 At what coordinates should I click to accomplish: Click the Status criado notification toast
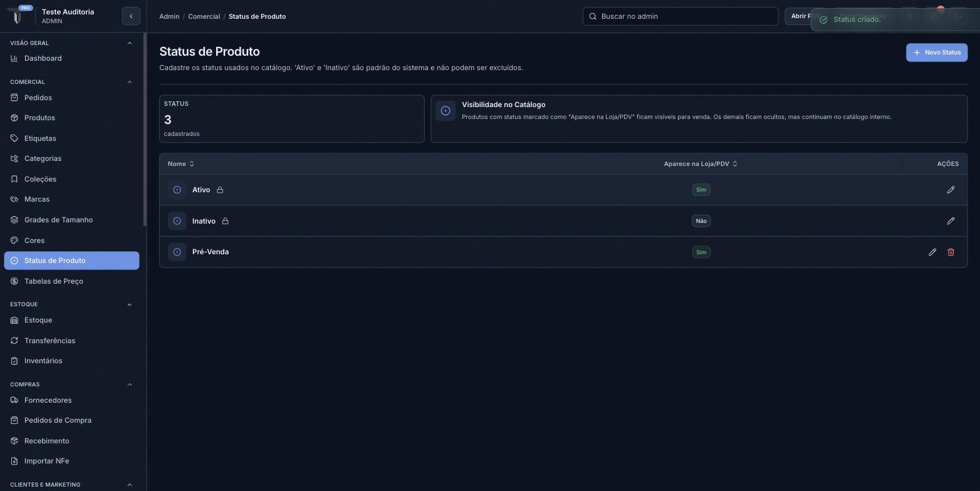point(895,19)
